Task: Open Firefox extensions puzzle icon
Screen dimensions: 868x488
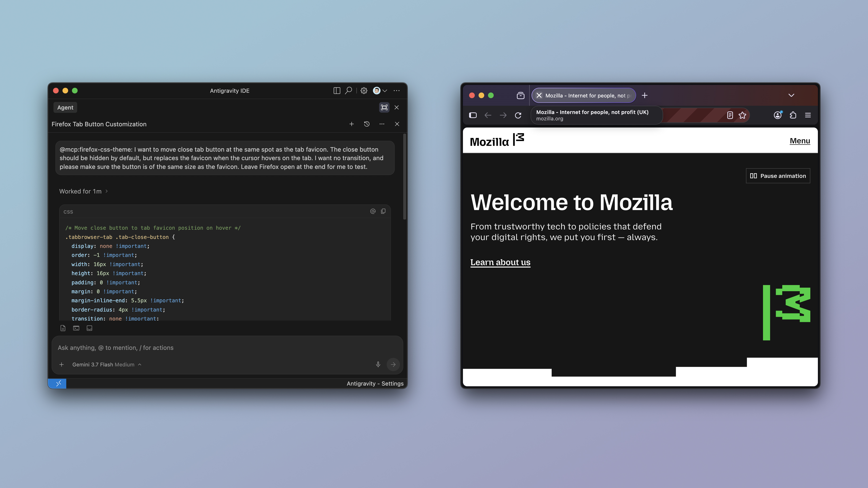Action: pos(793,115)
